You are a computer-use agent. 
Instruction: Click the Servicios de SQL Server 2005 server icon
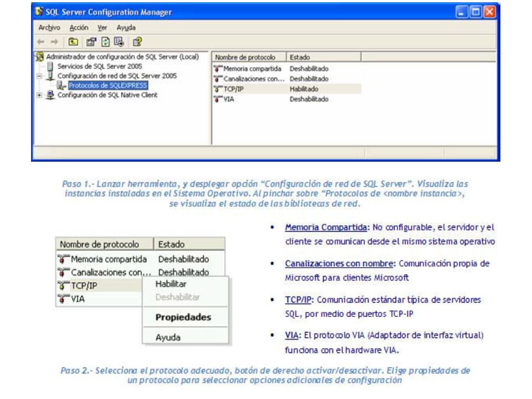tap(50, 66)
